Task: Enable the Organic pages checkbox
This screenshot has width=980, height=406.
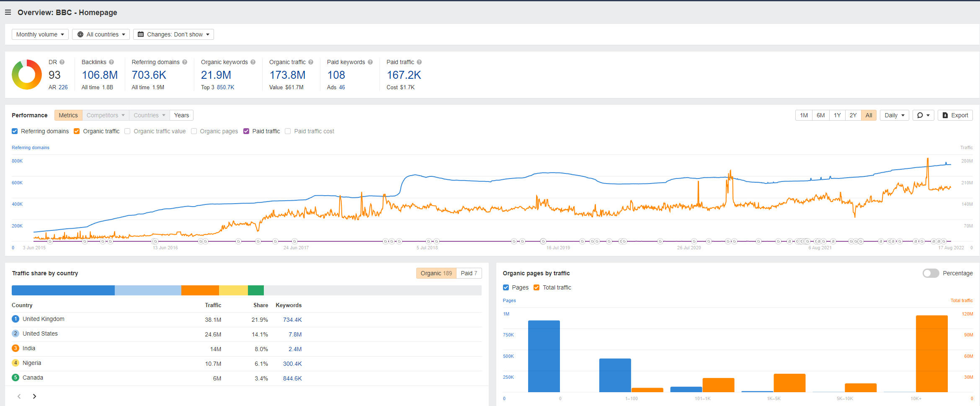Action: coord(194,131)
